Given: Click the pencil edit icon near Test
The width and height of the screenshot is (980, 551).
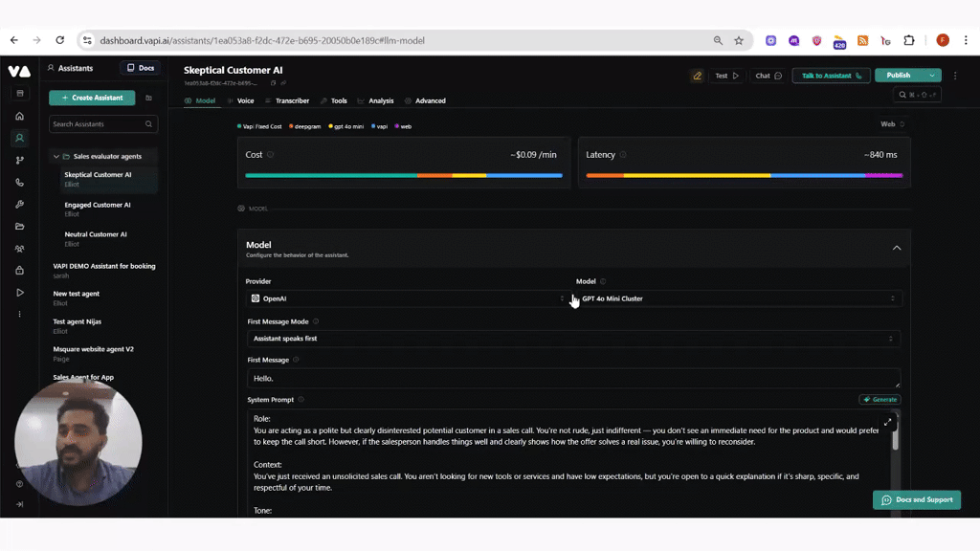Looking at the screenshot, I should coord(697,76).
